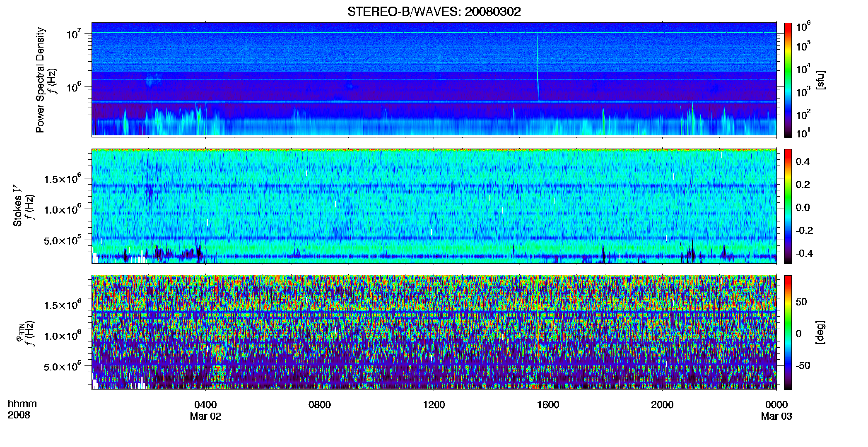Click the 10^6 value on sfu colorbar

tap(803, 26)
